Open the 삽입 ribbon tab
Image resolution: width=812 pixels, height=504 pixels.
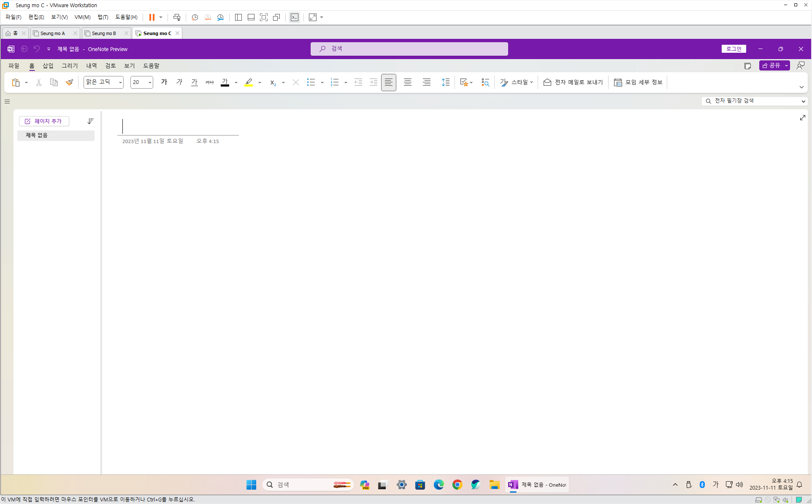coord(48,66)
